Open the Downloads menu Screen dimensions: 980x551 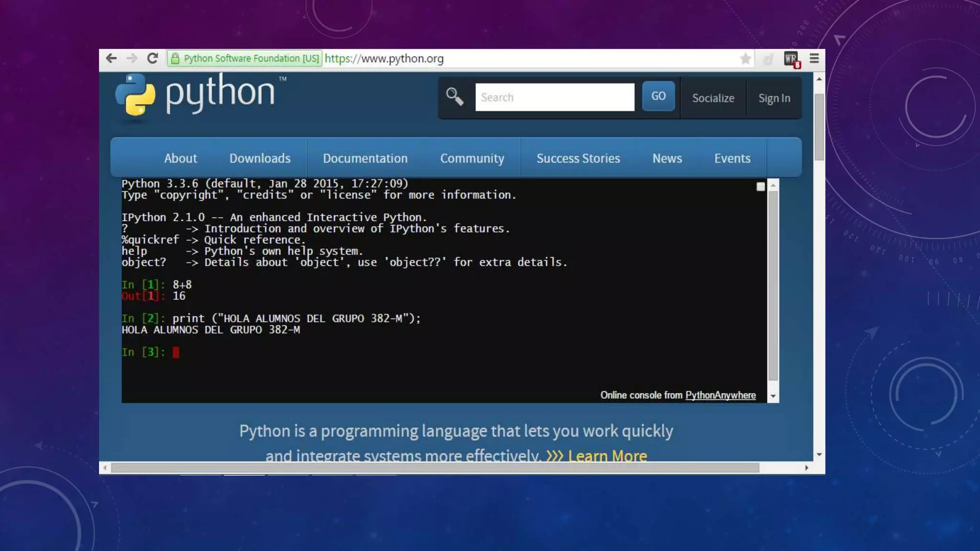tap(260, 158)
